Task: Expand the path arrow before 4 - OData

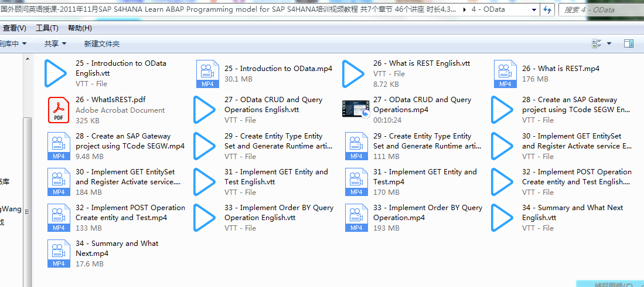Action: (x=465, y=10)
